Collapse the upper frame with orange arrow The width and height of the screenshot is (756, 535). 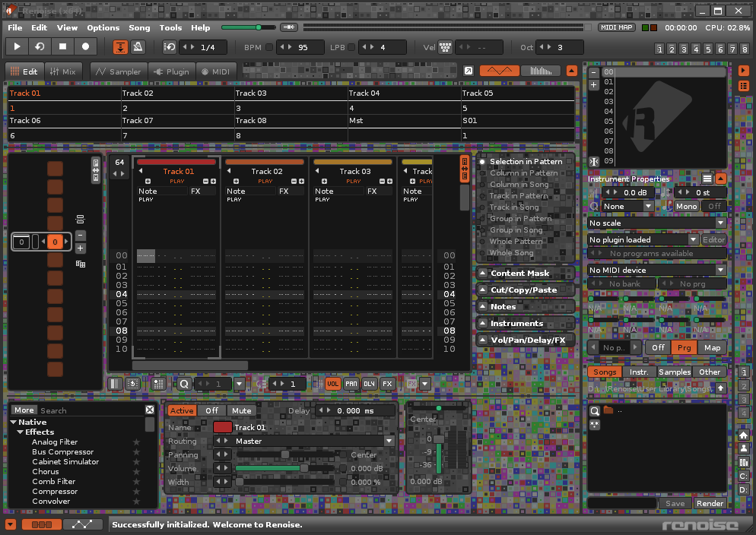coord(571,71)
